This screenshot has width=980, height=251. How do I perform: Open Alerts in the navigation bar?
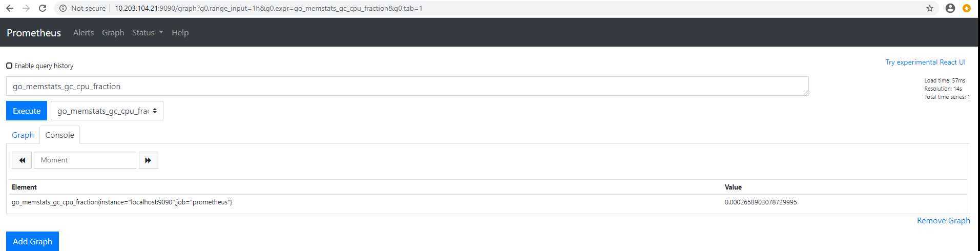coord(84,32)
